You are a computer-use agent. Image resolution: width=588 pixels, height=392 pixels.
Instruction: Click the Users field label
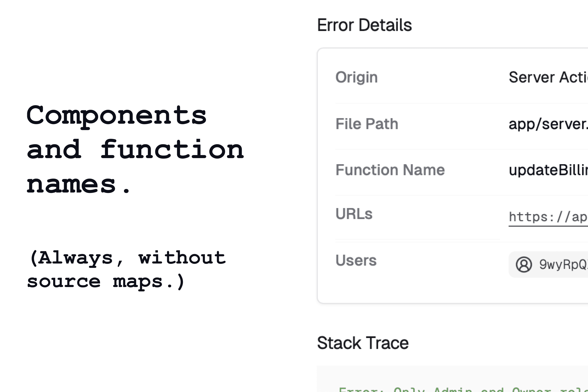(x=356, y=260)
